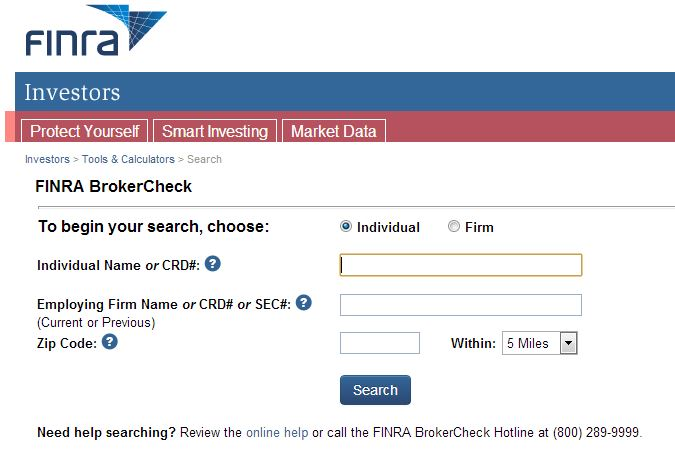
Task: Open Tools & Calculators breadcrumb link
Action: [128, 159]
